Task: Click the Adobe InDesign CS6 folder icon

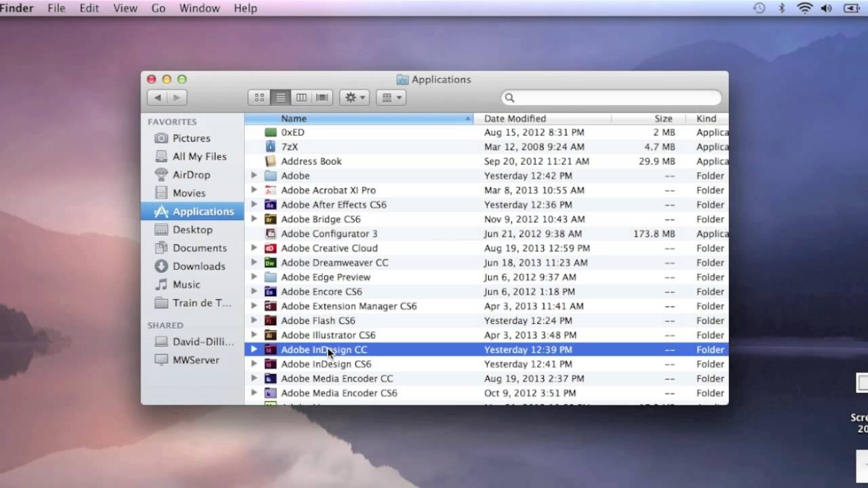Action: (271, 364)
